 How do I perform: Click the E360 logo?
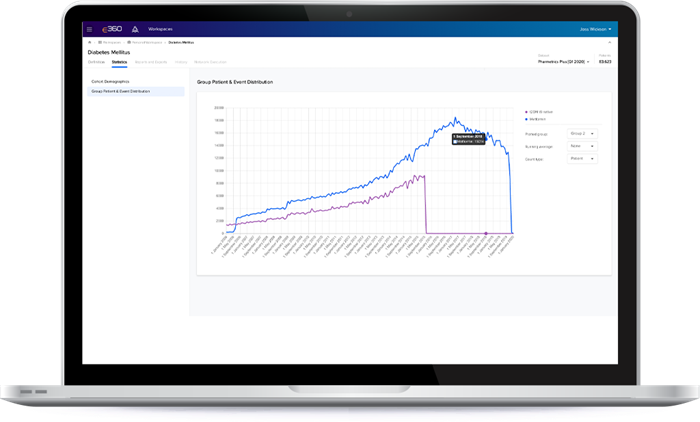pos(112,29)
